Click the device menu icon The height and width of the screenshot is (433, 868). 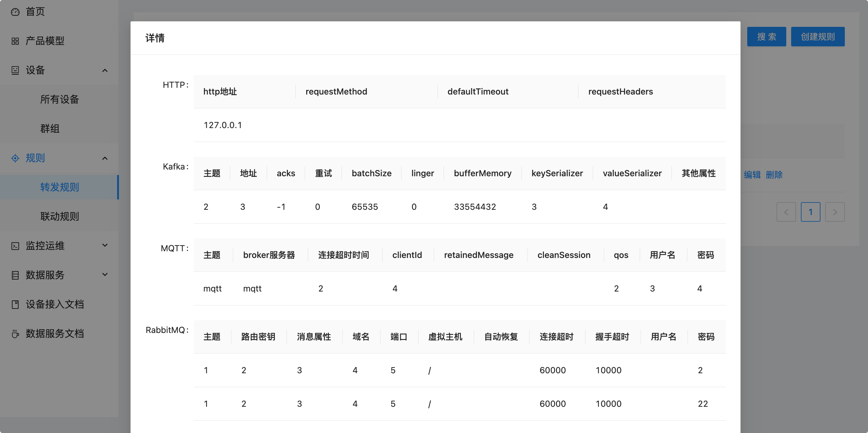[15, 70]
